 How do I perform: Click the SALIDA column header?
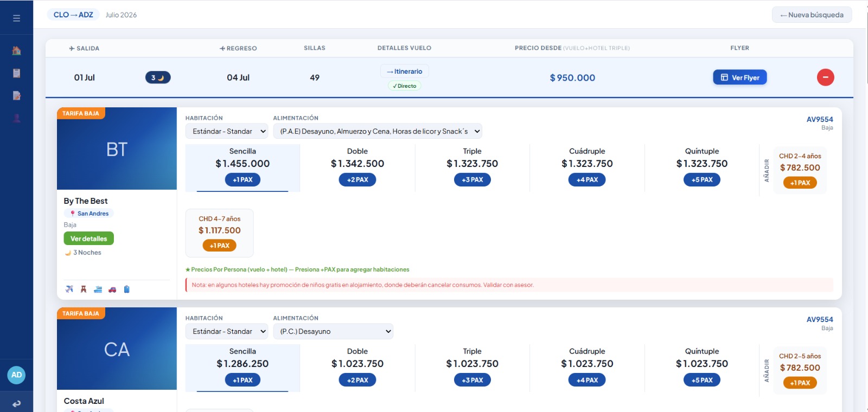[x=84, y=48]
